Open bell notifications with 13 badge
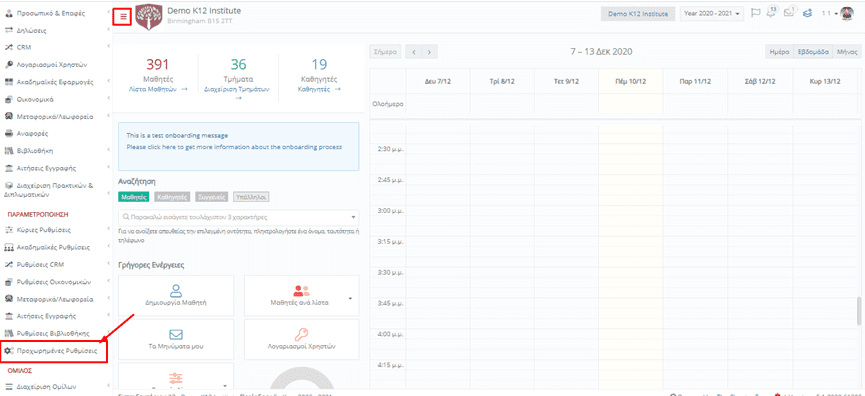 tap(772, 13)
